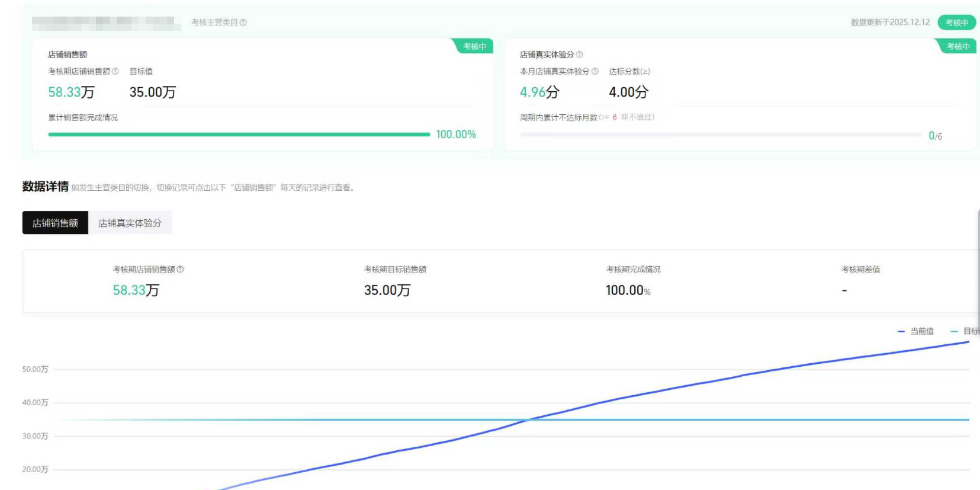980x490 pixels.
Task: Open help icon next to 考核期店铺销售额 in top sales card
Action: click(x=115, y=71)
